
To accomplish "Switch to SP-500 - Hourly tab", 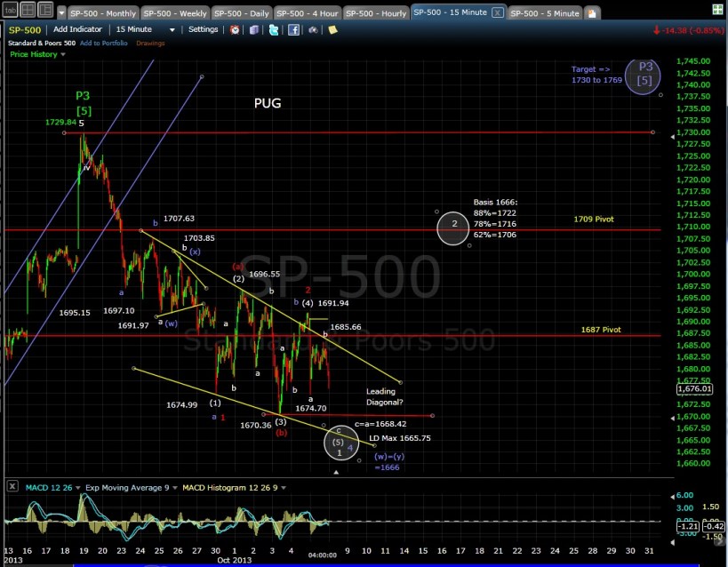I will click(376, 13).
